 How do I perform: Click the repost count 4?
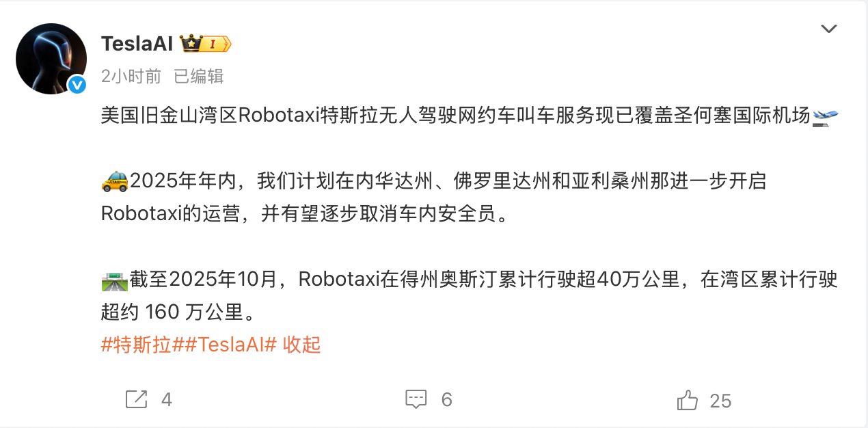(166, 400)
